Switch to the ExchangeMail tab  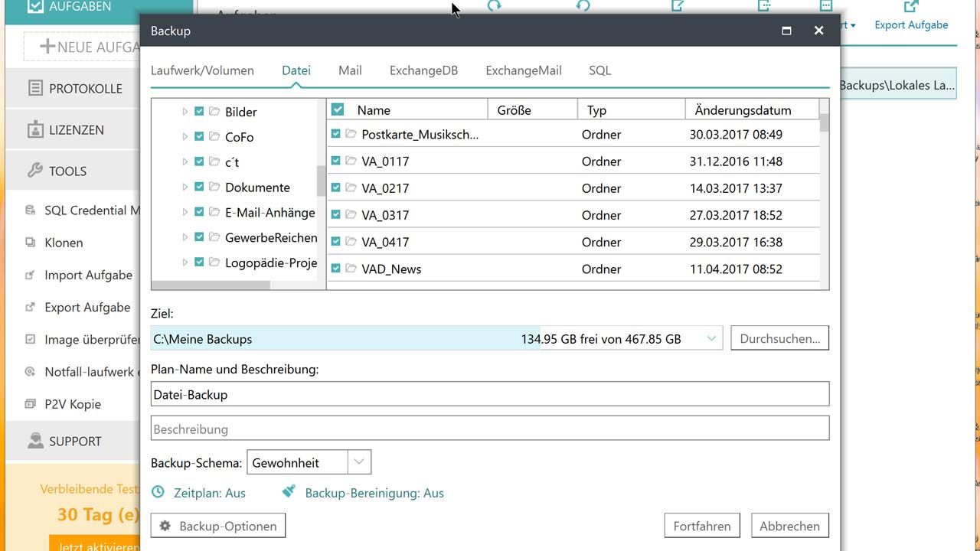coord(523,70)
